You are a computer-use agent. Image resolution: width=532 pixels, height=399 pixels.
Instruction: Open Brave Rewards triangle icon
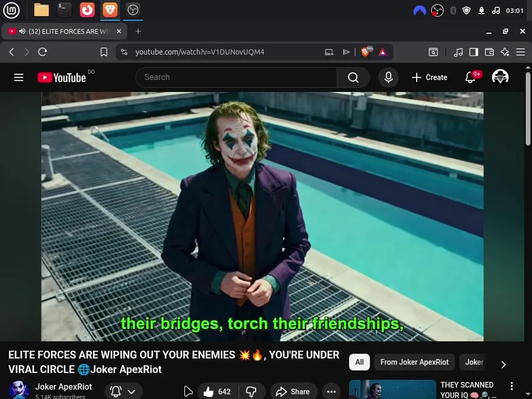(383, 52)
